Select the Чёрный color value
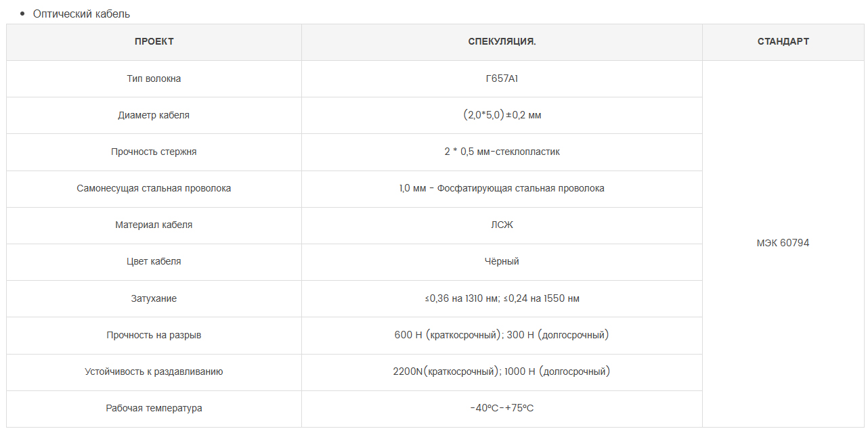The image size is (868, 431). [502, 261]
